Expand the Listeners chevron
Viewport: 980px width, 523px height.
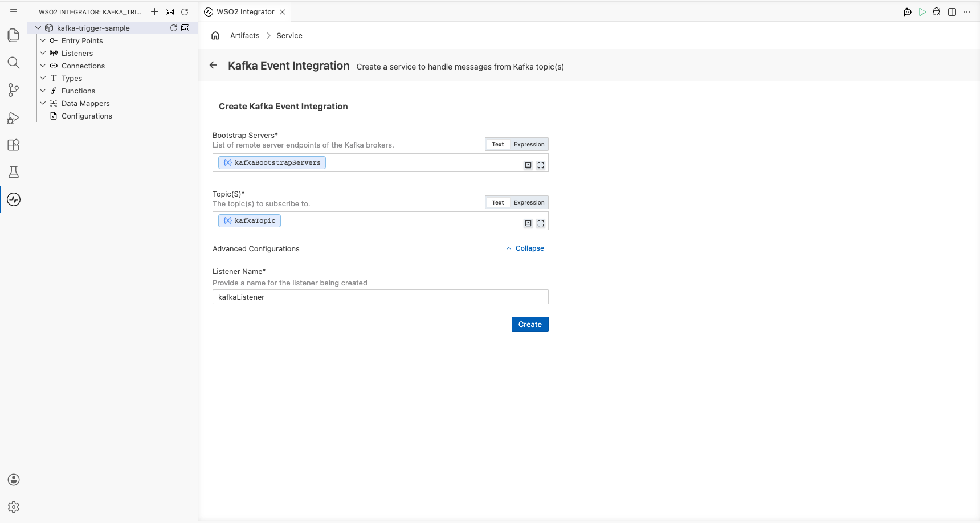click(43, 53)
